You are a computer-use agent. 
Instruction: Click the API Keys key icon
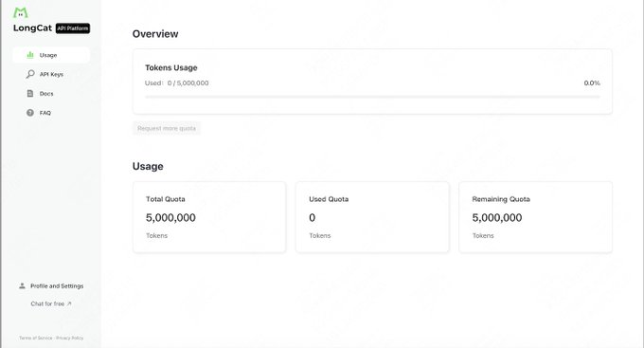30,74
